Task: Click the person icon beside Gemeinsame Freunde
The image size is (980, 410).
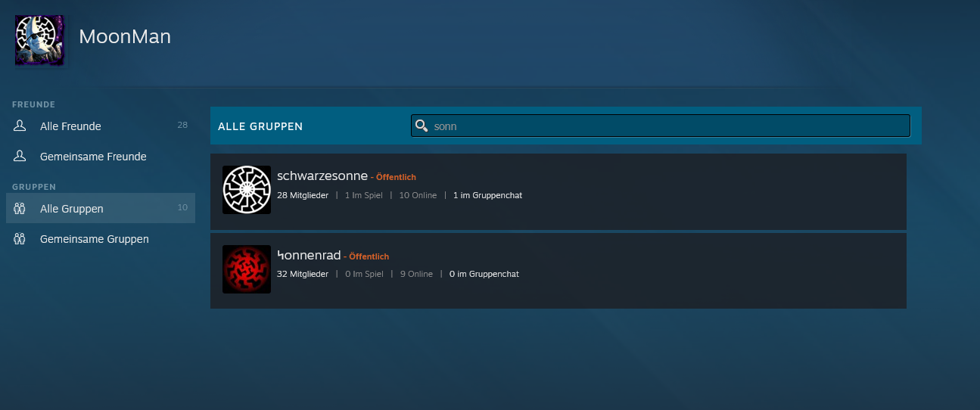Action: tap(20, 157)
